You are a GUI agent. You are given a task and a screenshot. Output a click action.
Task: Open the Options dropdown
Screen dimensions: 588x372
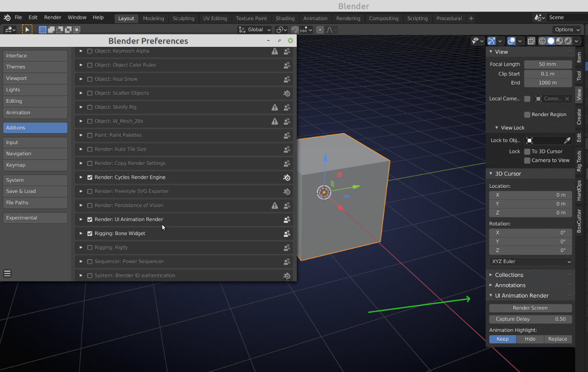pyautogui.click(x=567, y=29)
